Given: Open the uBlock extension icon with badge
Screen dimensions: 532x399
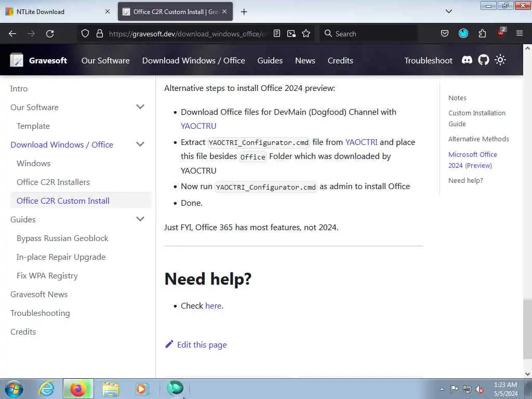Looking at the screenshot, I should pyautogui.click(x=501, y=33).
